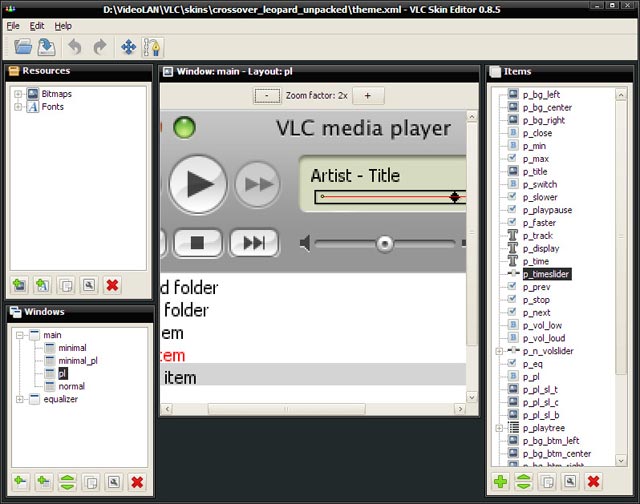The image size is (640, 504).
Task: Click Add font icon in Resources panel
Action: [42, 285]
